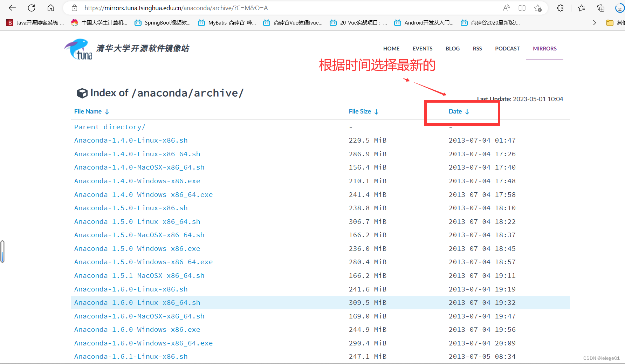
Task: Open the Java开源博客系统 bookmark
Action: (35, 23)
